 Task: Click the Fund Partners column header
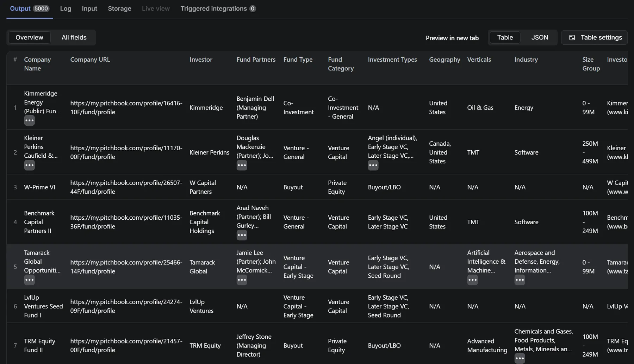[x=256, y=59]
